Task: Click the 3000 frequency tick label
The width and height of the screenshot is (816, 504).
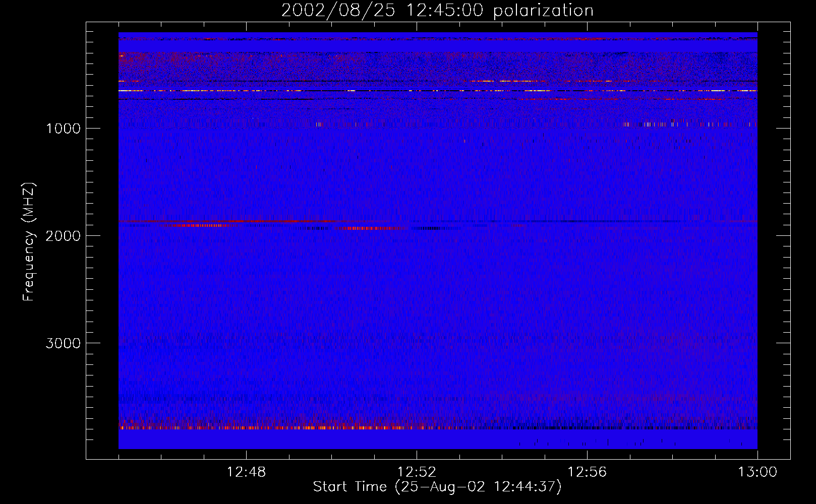Action: pyautogui.click(x=63, y=343)
